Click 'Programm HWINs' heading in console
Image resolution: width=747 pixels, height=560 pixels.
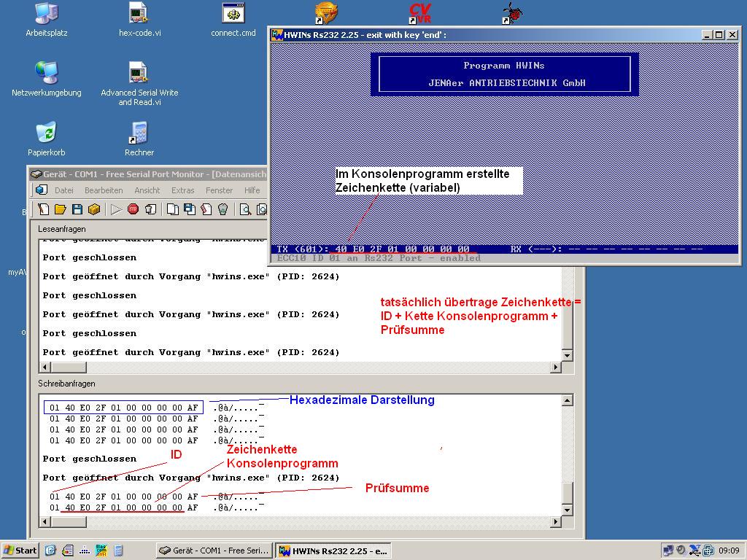[504, 65]
